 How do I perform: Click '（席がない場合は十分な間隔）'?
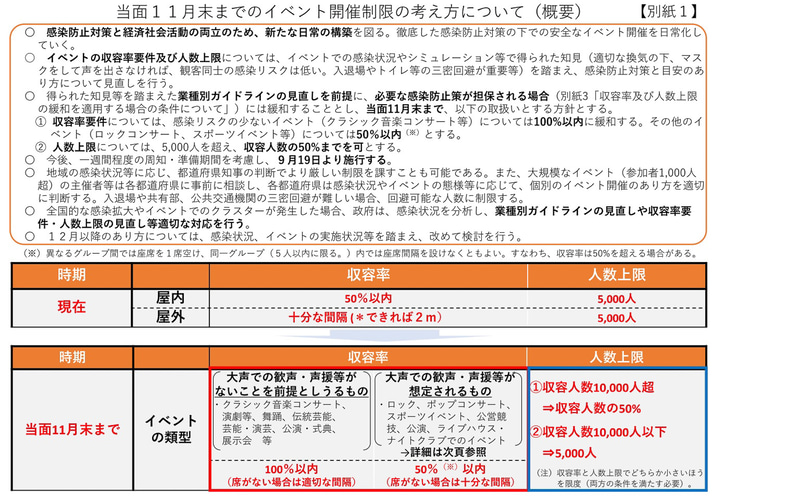click(x=450, y=482)
